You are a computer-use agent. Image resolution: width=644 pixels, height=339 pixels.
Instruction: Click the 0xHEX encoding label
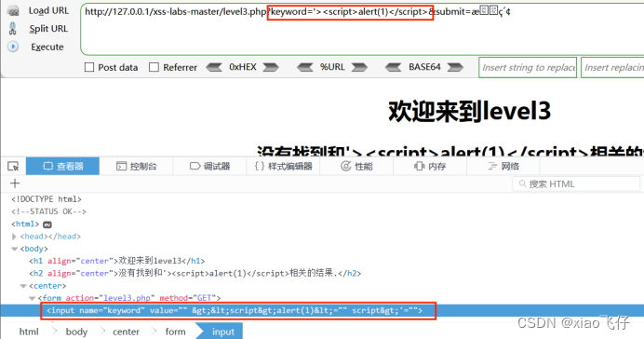[x=243, y=67]
